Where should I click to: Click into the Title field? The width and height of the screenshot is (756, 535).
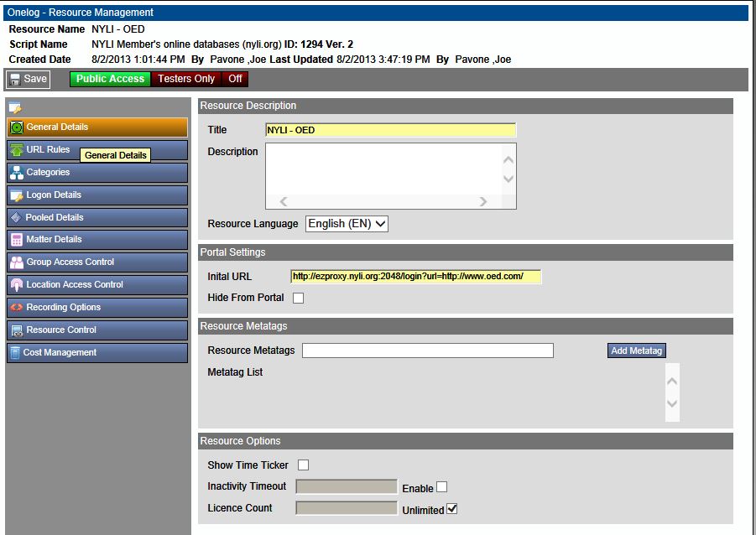pos(390,130)
